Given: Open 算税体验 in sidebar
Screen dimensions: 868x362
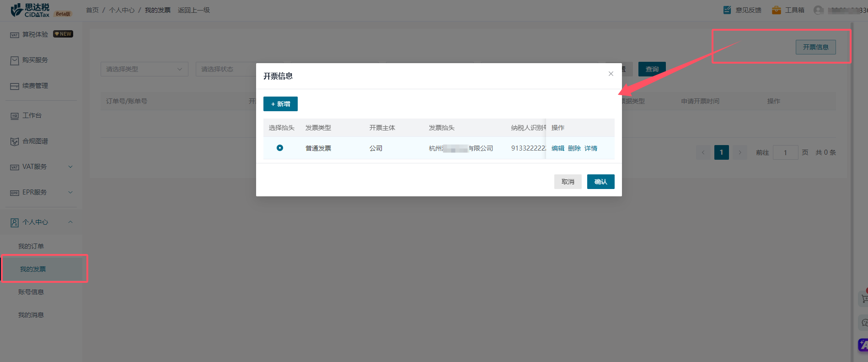Looking at the screenshot, I should pos(35,34).
